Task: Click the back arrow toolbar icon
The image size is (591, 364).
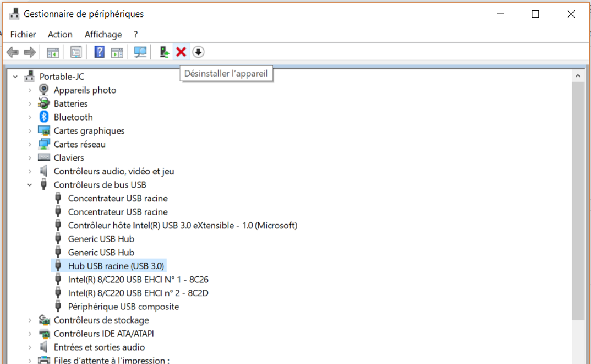Action: pyautogui.click(x=13, y=52)
